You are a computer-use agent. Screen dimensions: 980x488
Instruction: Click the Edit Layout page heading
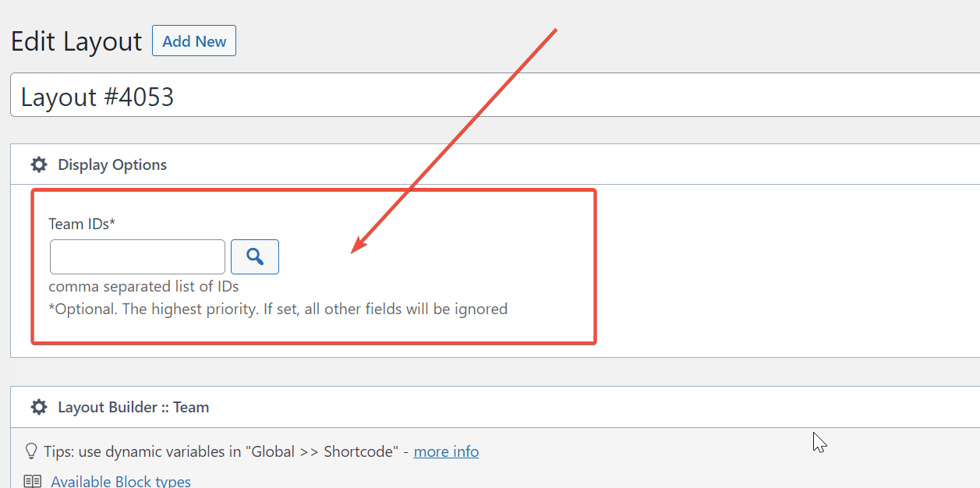pyautogui.click(x=76, y=41)
